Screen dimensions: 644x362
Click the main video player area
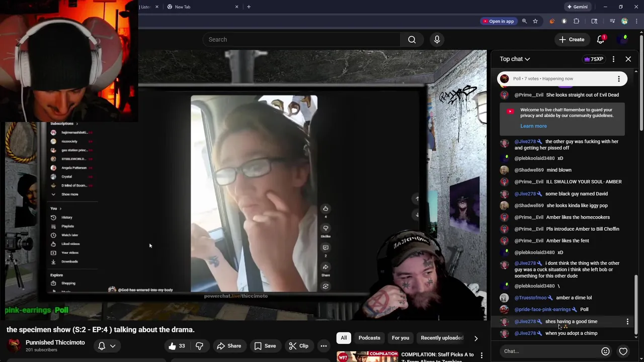[246, 185]
